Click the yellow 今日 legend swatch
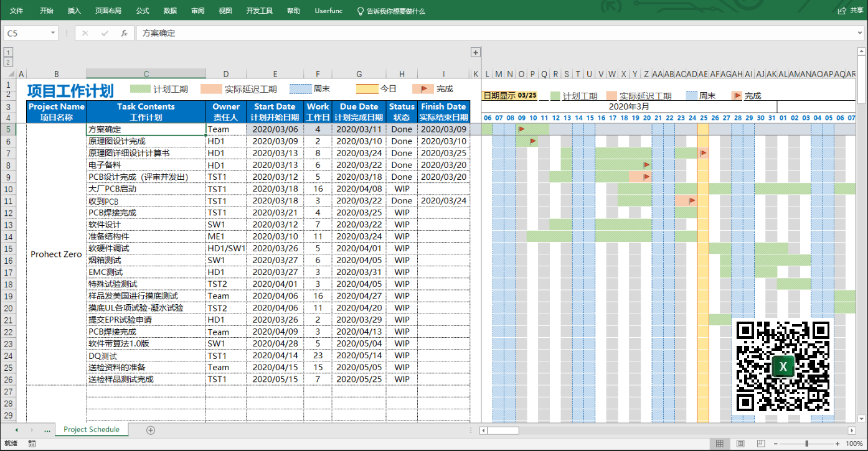The height and width of the screenshot is (451, 868). point(367,89)
